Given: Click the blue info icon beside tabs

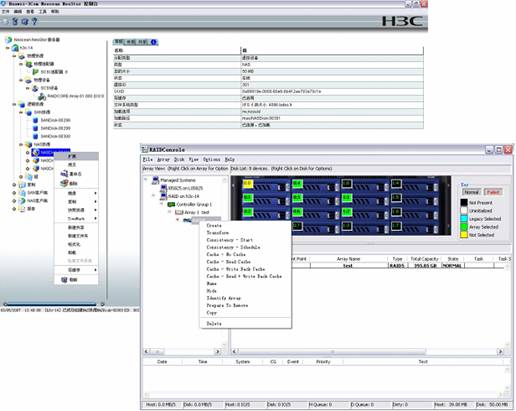Looking at the screenshot, I should [x=154, y=42].
